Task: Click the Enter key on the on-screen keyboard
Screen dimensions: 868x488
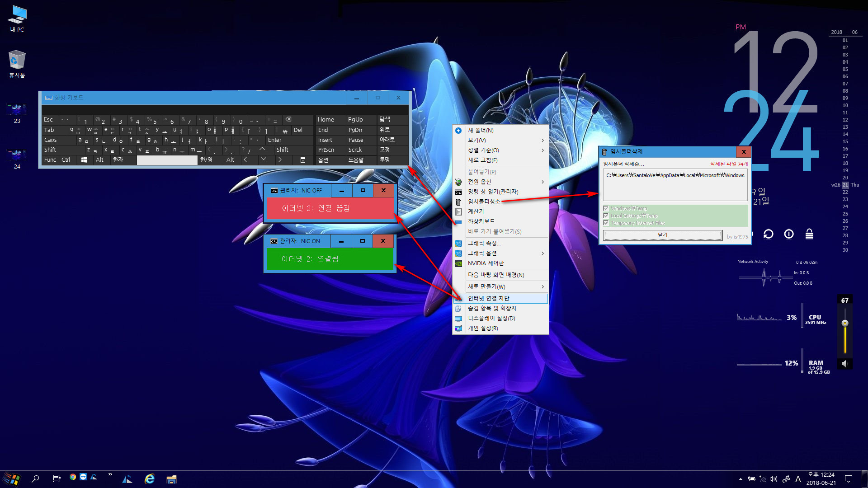Action: [289, 140]
